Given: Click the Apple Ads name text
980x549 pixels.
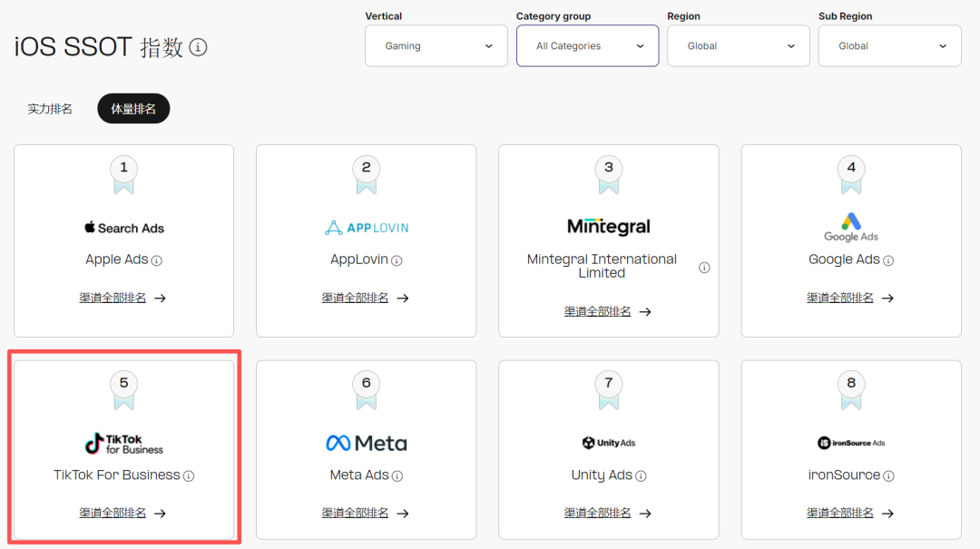Looking at the screenshot, I should (117, 260).
